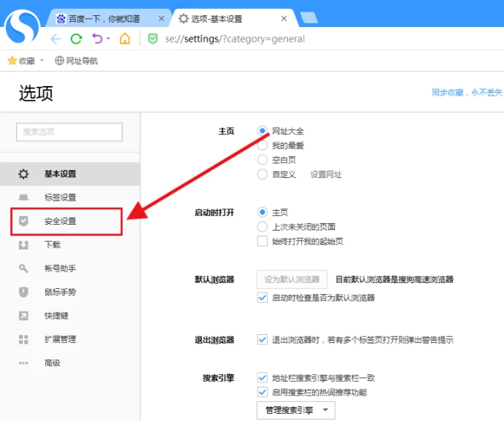Screen dimensions: 504x421
Task: Open 标签设置 tab settings category
Action: 60,197
